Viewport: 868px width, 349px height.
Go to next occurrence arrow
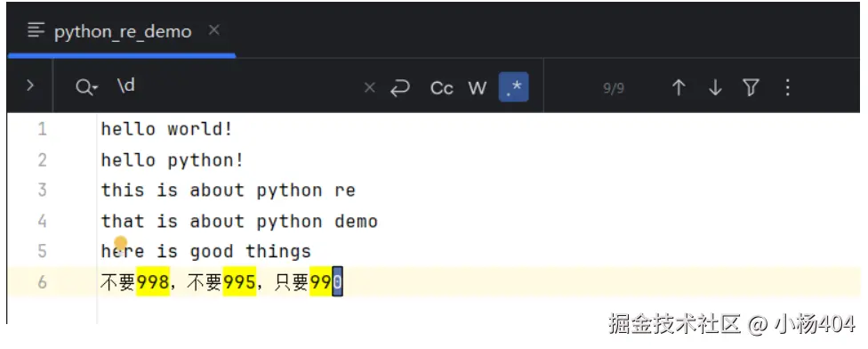715,87
